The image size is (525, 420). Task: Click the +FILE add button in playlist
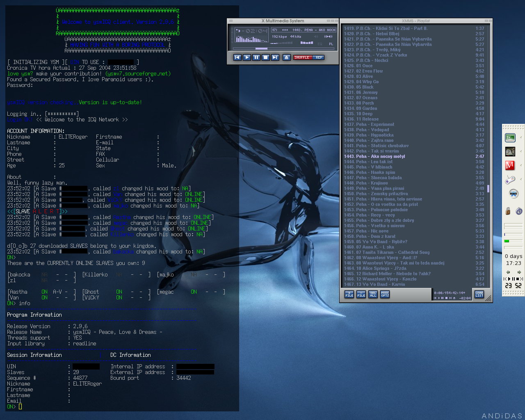[x=349, y=294]
